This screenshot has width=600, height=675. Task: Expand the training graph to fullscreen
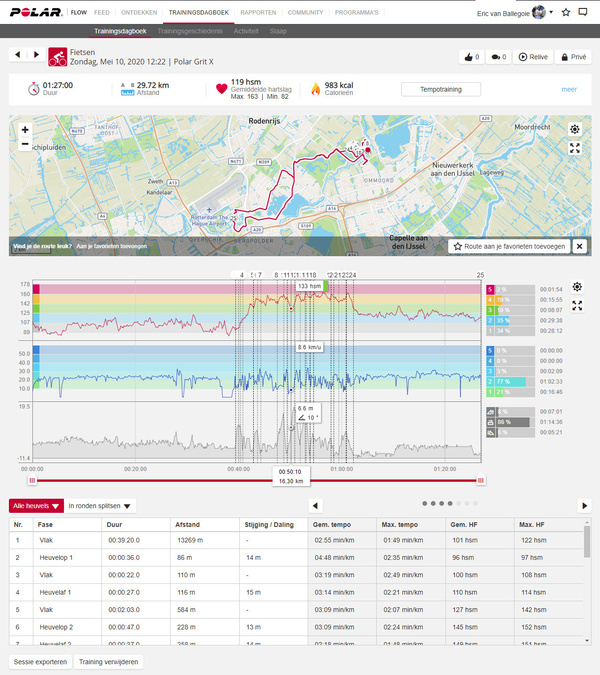[x=577, y=305]
